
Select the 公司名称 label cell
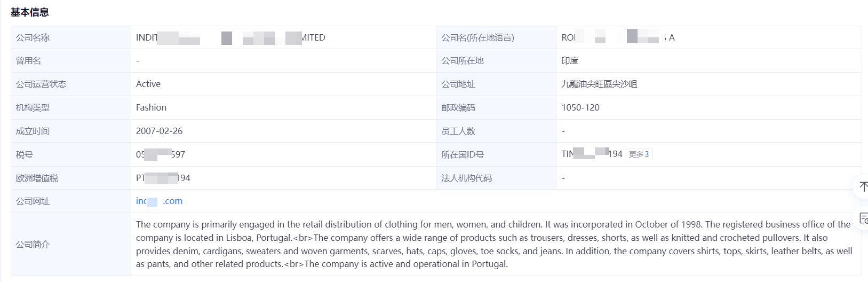point(71,37)
